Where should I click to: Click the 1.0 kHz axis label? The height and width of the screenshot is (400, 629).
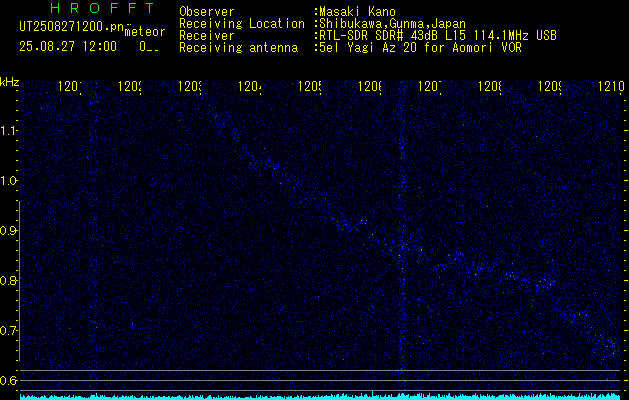8,181
